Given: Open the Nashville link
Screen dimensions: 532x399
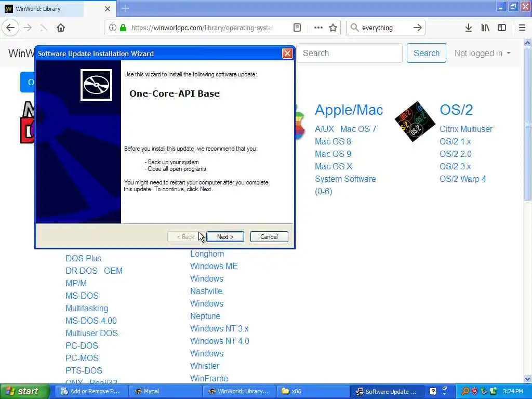Looking at the screenshot, I should [x=206, y=291].
